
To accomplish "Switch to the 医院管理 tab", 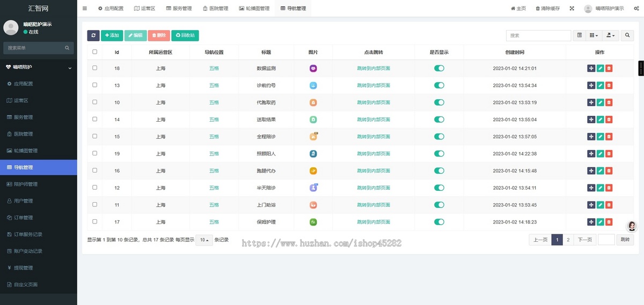I will pyautogui.click(x=215, y=9).
